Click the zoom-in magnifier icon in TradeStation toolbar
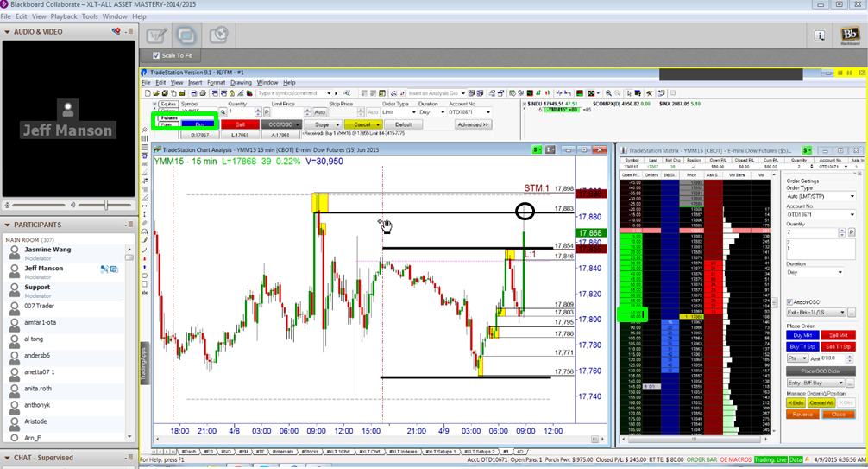868x469 pixels. click(x=608, y=93)
